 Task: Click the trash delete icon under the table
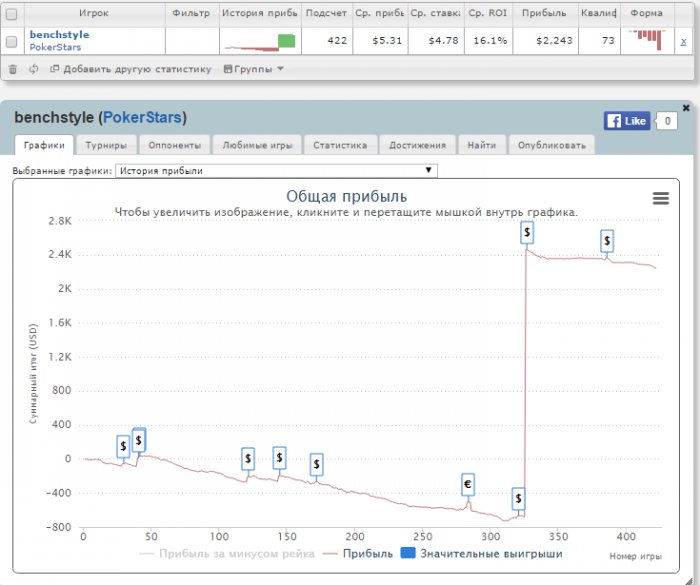(13, 69)
